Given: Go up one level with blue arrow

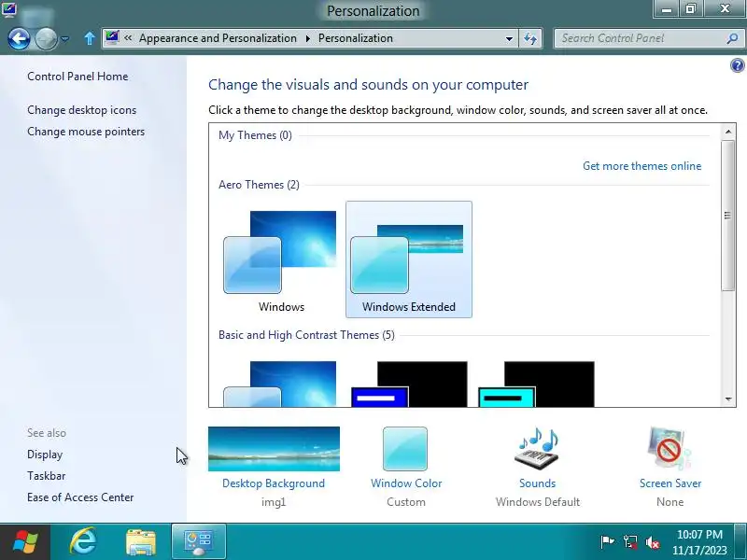Looking at the screenshot, I should pos(89,38).
